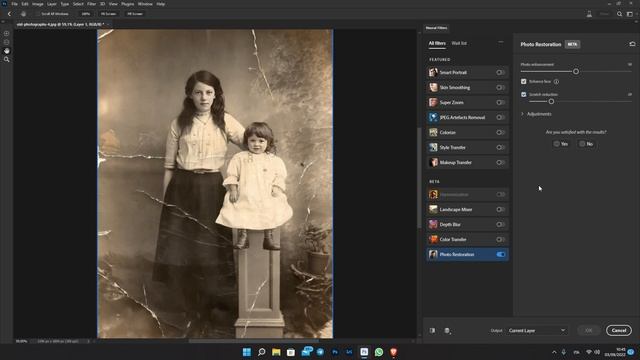This screenshot has height=360, width=640.
Task: Enable the Smart Portrait filter toggle
Action: point(500,72)
